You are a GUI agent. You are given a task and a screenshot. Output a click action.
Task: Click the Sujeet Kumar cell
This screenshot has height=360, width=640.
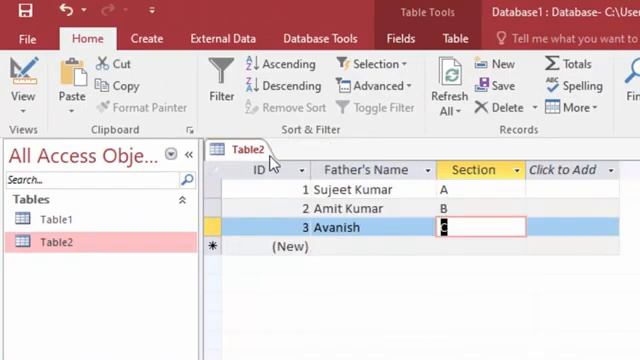[x=373, y=190]
